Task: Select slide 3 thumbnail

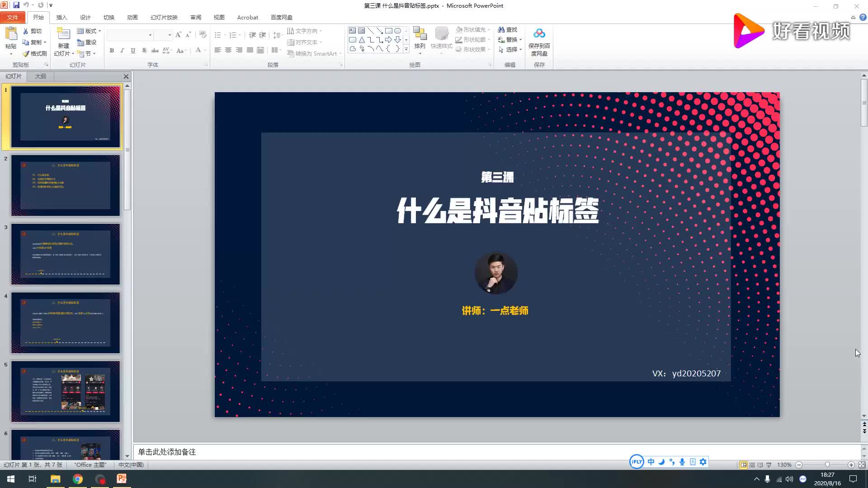Action: [66, 254]
